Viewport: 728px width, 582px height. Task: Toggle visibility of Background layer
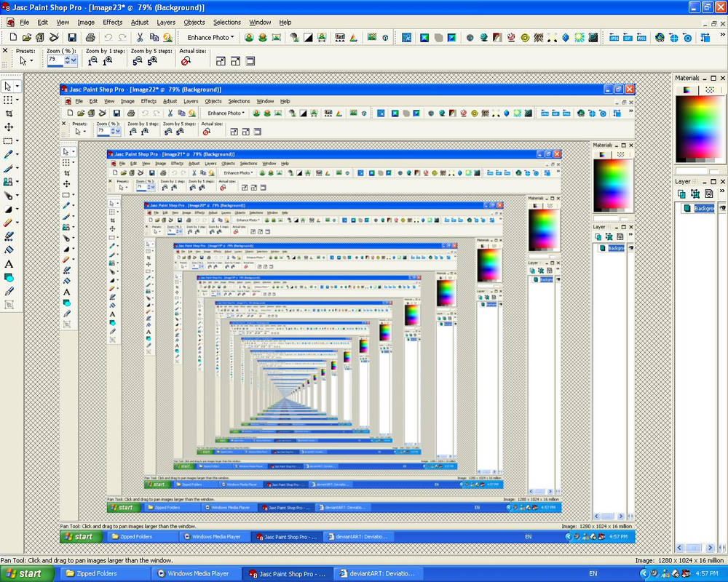point(722,208)
